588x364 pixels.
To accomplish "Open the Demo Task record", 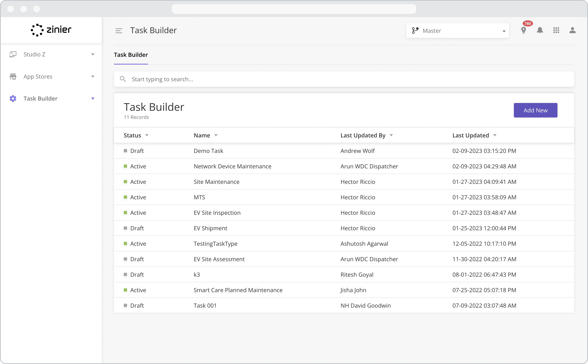I will pos(208,151).
